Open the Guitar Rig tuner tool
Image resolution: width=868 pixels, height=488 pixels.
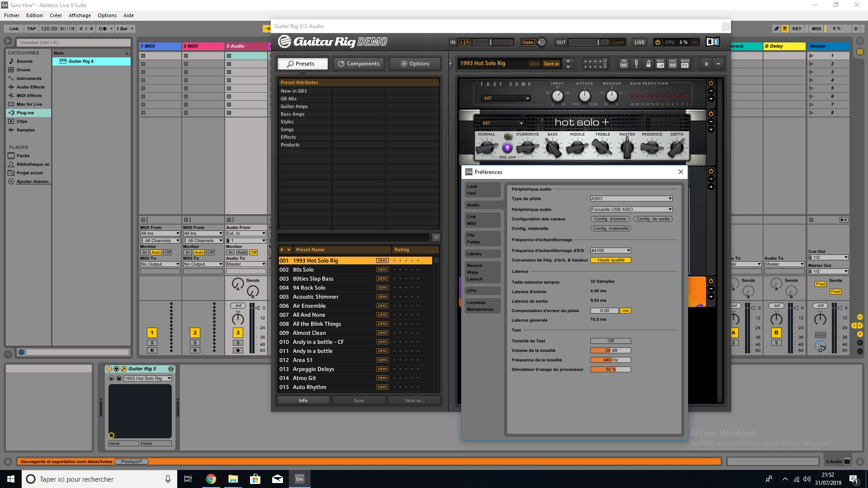636,64
